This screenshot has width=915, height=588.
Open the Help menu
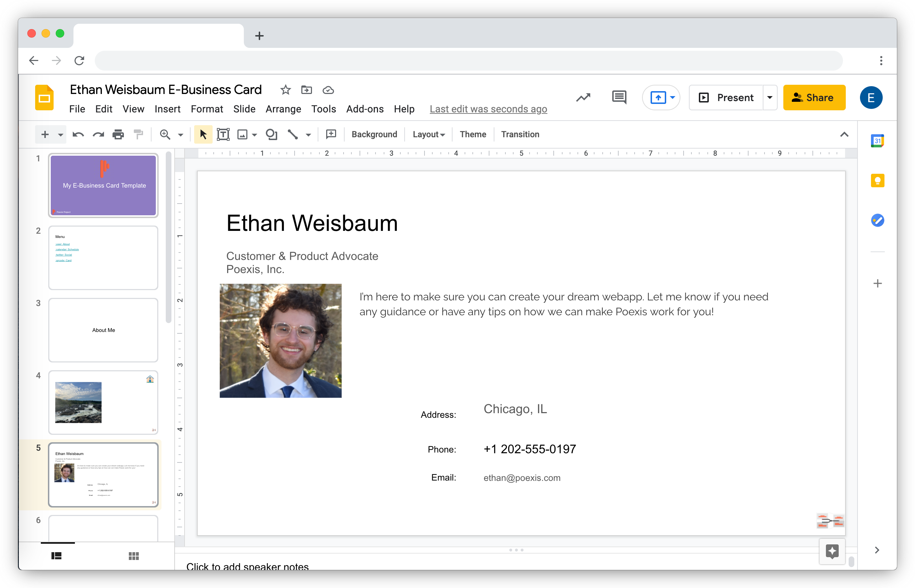(x=404, y=109)
